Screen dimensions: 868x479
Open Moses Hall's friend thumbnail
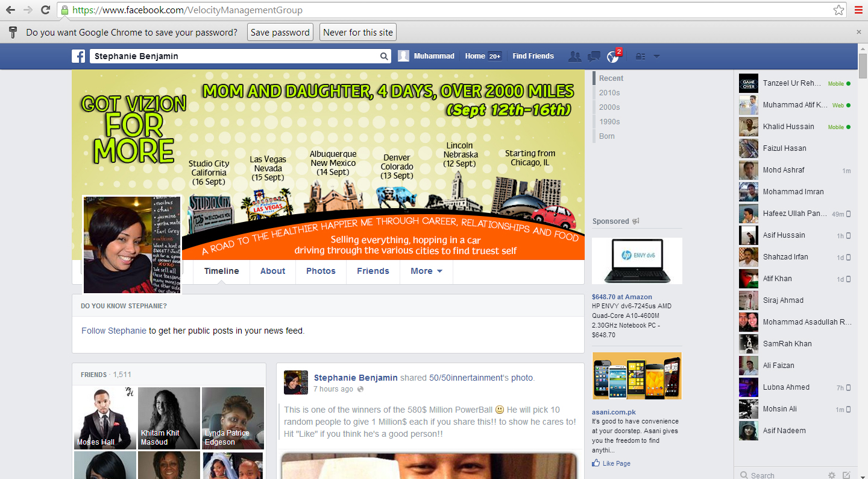coord(105,418)
